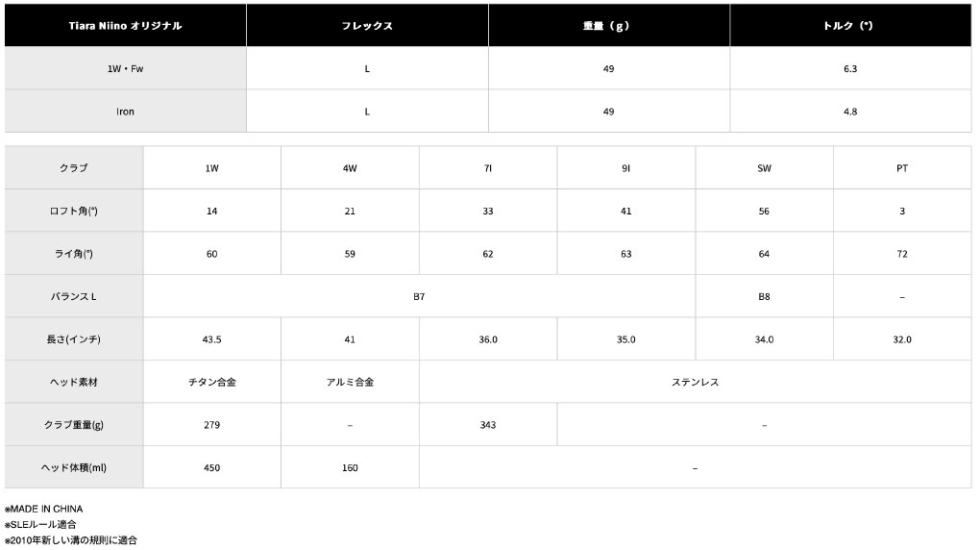Viewport: 980px width, 550px height.
Task: Select the ロフト角(°) row label
Action: (x=74, y=211)
